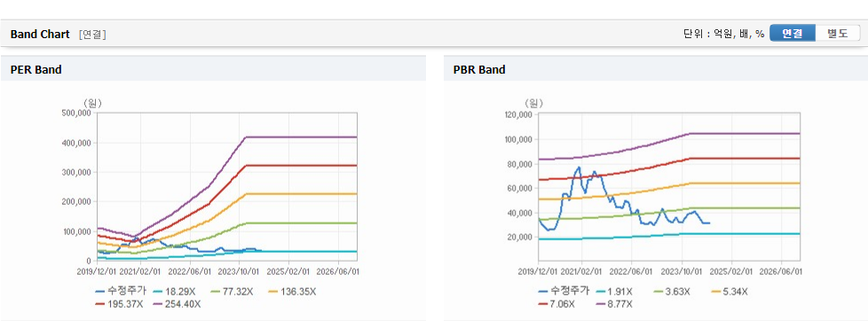Click 2025/02/01 date on PBR chart axis
Image resolution: width=868 pixels, height=321 pixels.
point(732,271)
